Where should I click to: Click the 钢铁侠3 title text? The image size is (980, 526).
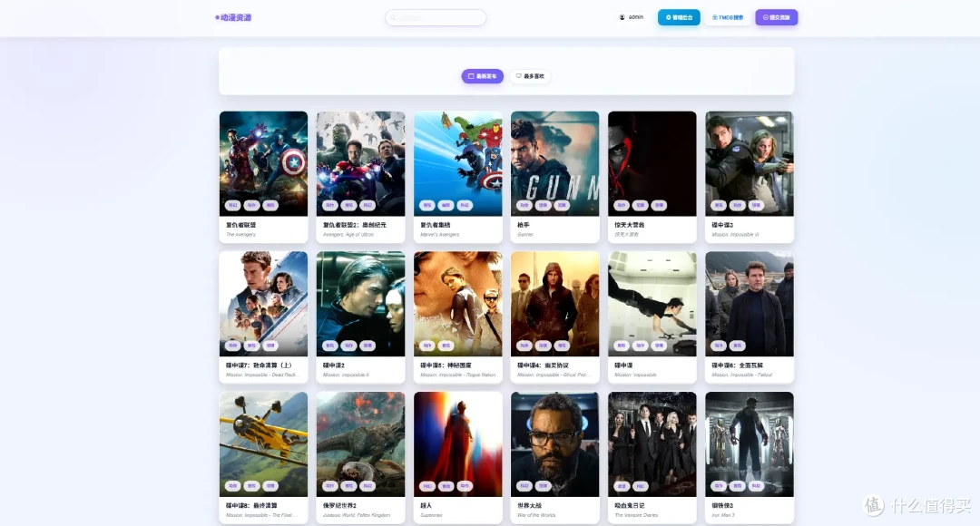[722, 505]
